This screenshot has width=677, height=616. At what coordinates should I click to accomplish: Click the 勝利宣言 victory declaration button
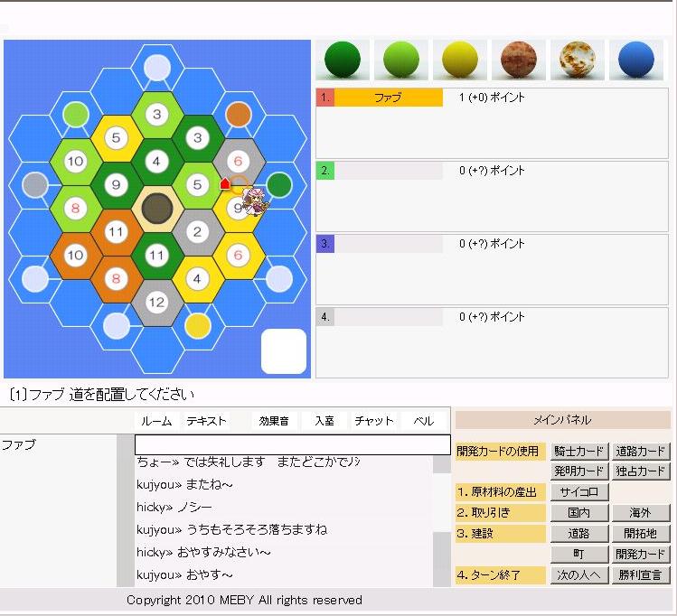(640, 575)
